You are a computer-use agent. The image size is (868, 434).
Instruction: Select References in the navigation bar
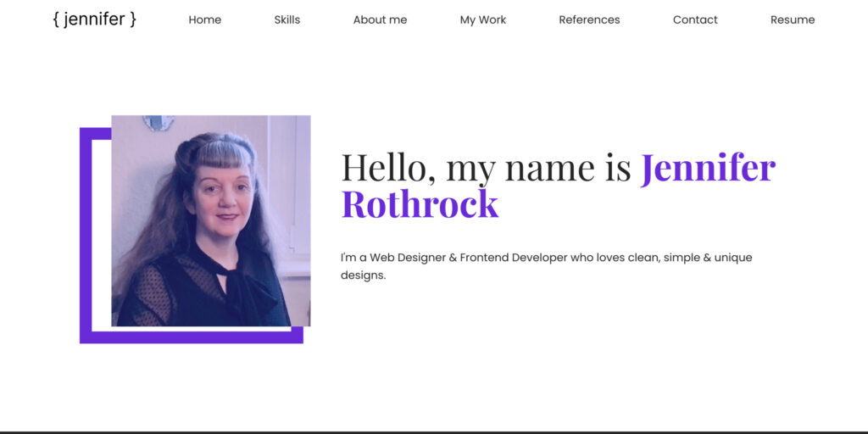(589, 19)
